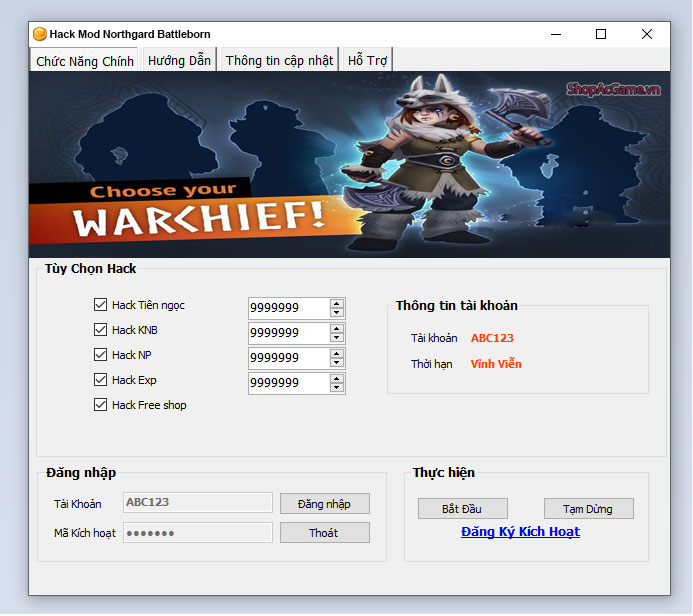
Task: Click the Tài Khoản input field
Action: click(198, 502)
